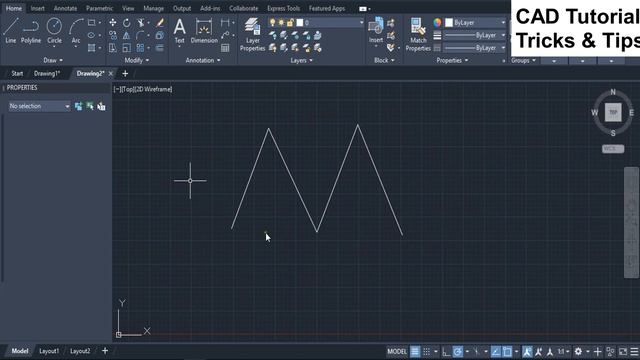The height and width of the screenshot is (360, 640).
Task: Add a new layout with plus button
Action: [105, 351]
